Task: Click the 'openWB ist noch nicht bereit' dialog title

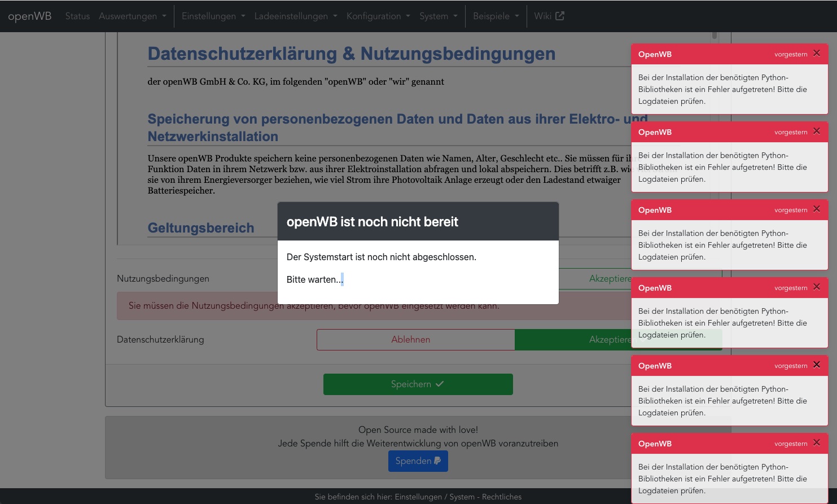Action: [373, 222]
